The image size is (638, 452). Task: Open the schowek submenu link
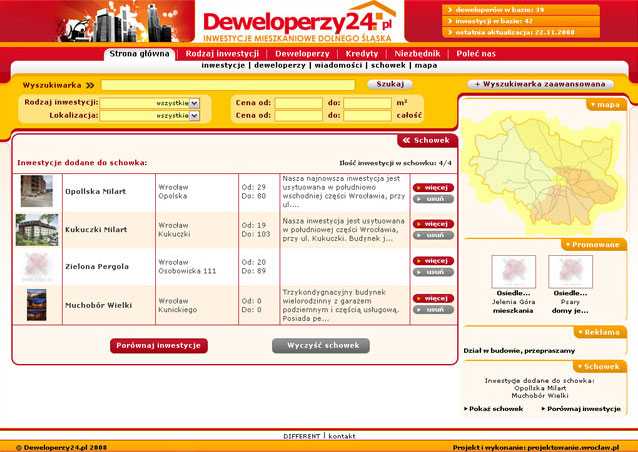[388, 65]
